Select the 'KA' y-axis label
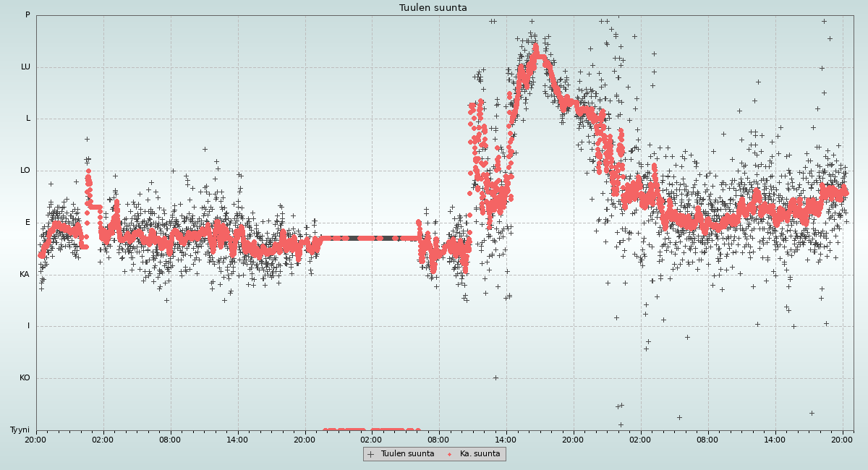 (25, 275)
